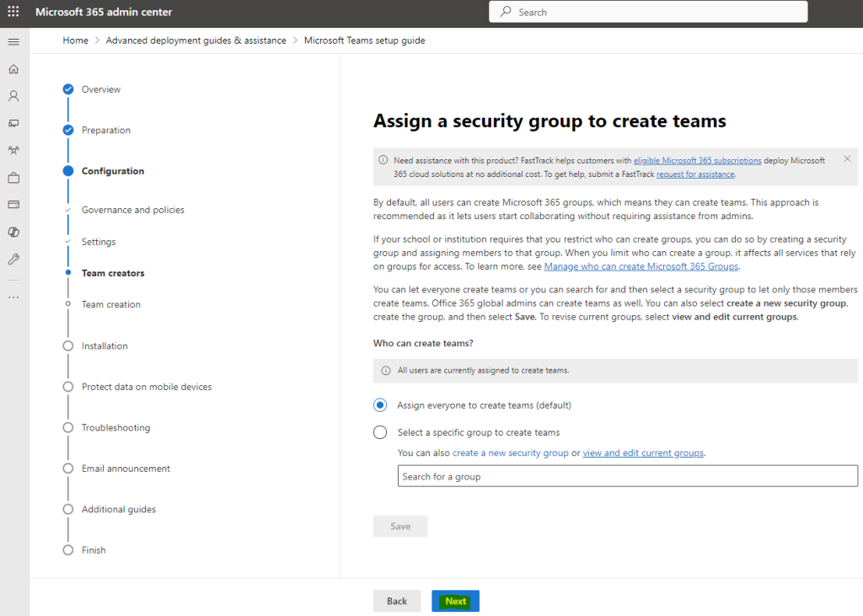Open Governance and policies substep

[132, 210]
